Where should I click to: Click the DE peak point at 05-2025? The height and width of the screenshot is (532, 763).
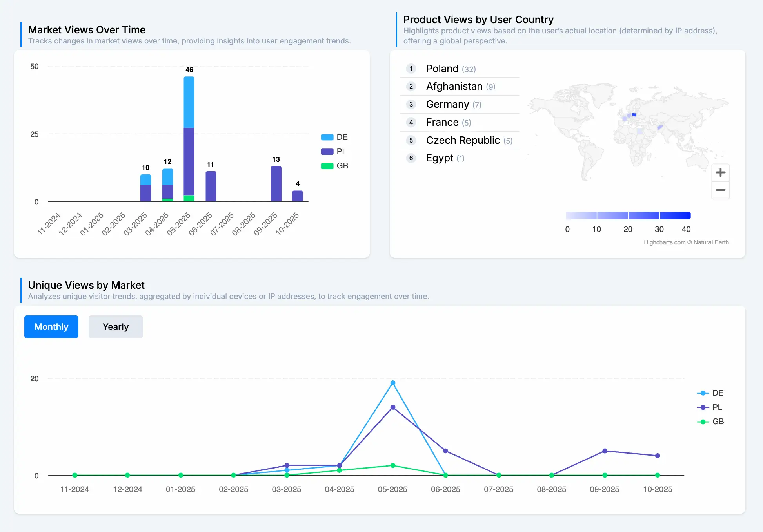coord(392,383)
